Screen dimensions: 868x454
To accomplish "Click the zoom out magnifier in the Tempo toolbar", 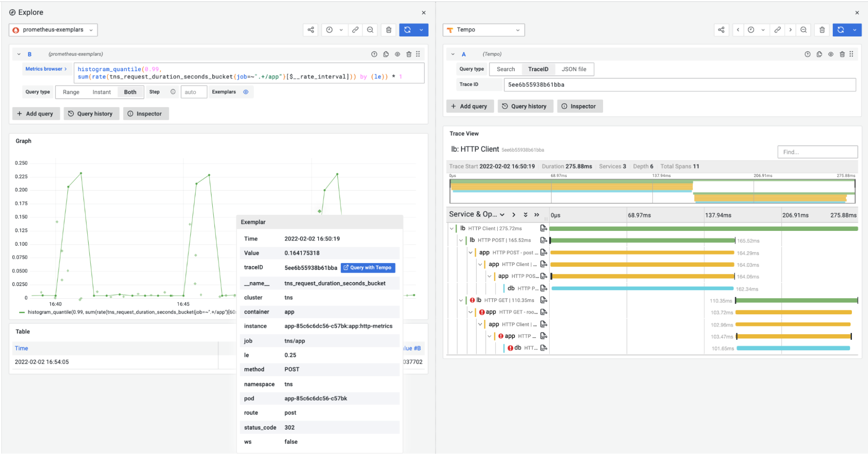I will (x=804, y=30).
